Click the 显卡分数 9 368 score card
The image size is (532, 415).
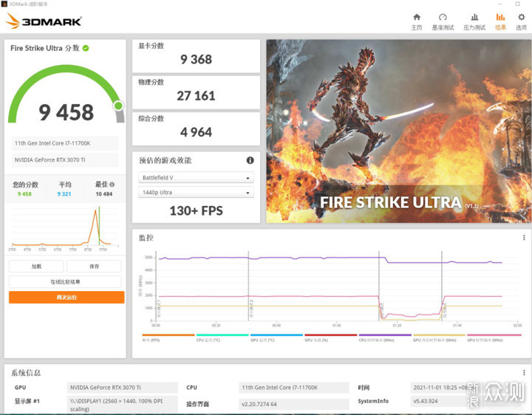tap(196, 56)
